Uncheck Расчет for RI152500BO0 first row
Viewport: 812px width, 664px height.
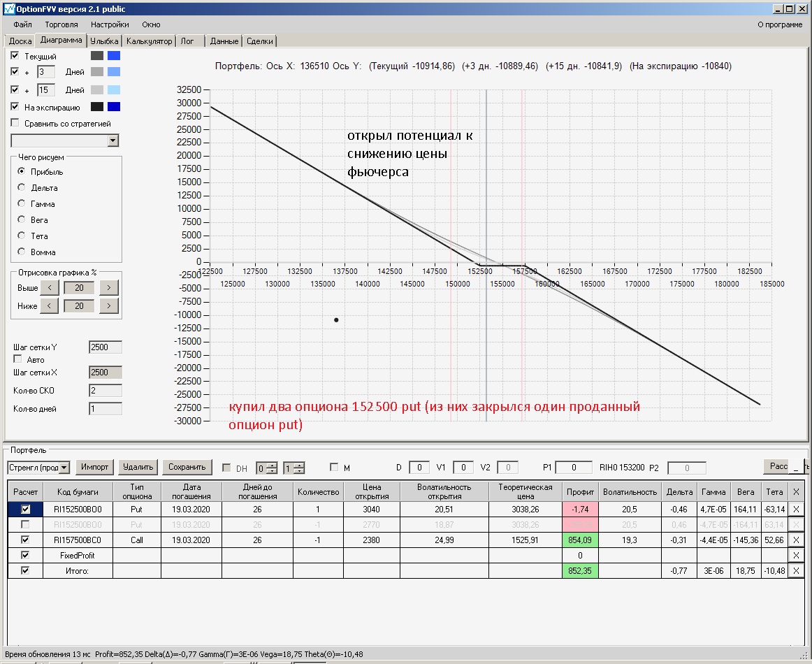25,509
